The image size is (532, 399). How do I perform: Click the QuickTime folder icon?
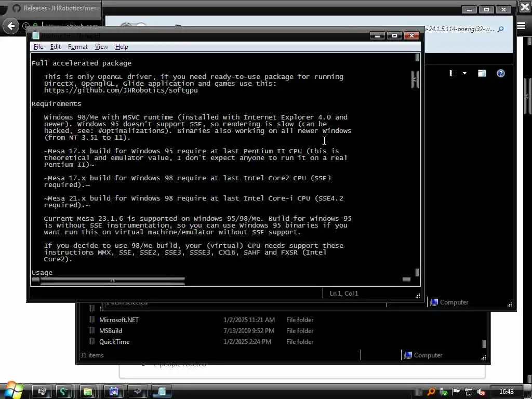point(92,341)
